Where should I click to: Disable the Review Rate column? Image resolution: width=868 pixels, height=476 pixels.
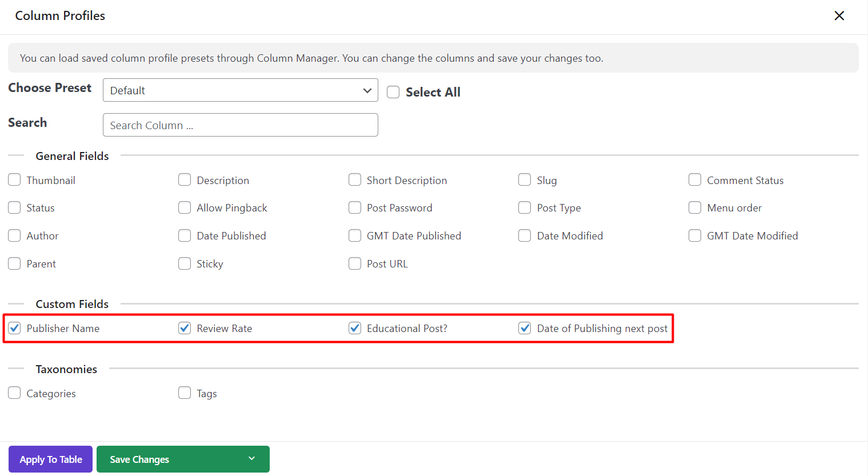click(185, 328)
